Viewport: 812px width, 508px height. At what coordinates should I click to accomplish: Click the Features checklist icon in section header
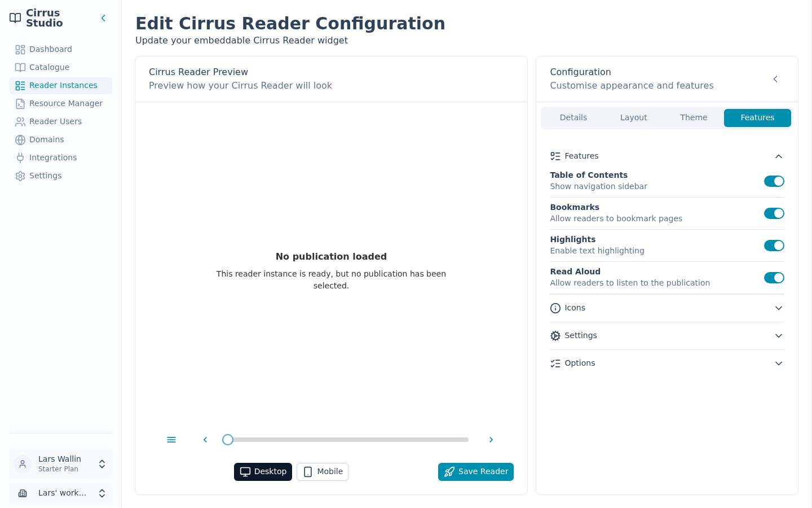(x=555, y=156)
